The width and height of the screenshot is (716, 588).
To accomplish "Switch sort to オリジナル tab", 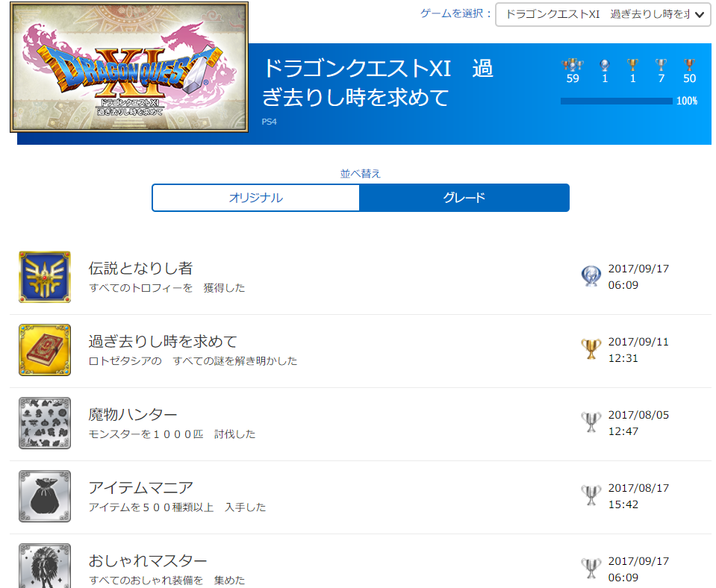I will pyautogui.click(x=255, y=198).
